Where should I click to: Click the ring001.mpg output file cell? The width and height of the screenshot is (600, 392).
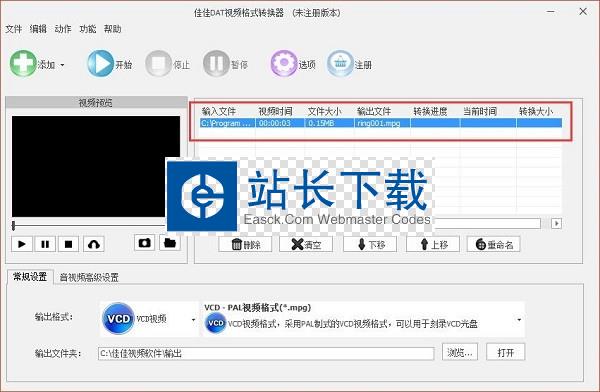(x=382, y=123)
